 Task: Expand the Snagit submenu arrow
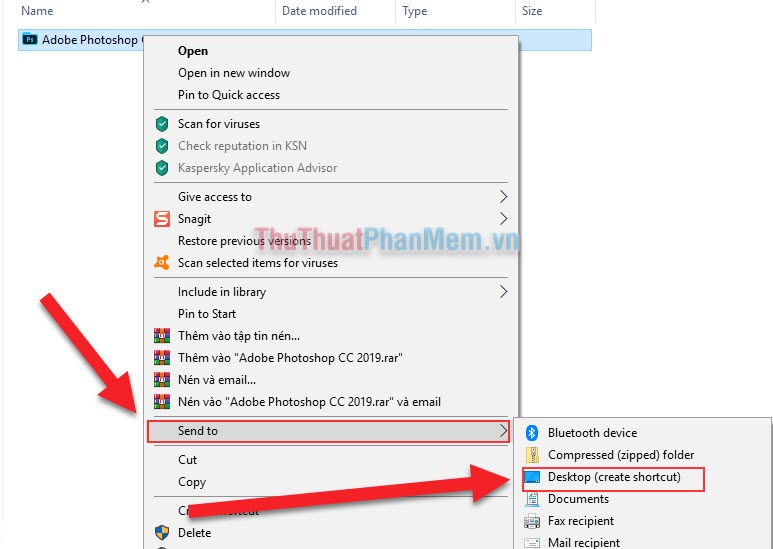(x=503, y=219)
